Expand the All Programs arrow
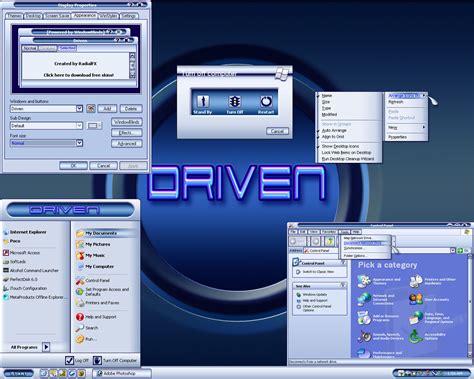This screenshot has width=474, height=379. 46,347
